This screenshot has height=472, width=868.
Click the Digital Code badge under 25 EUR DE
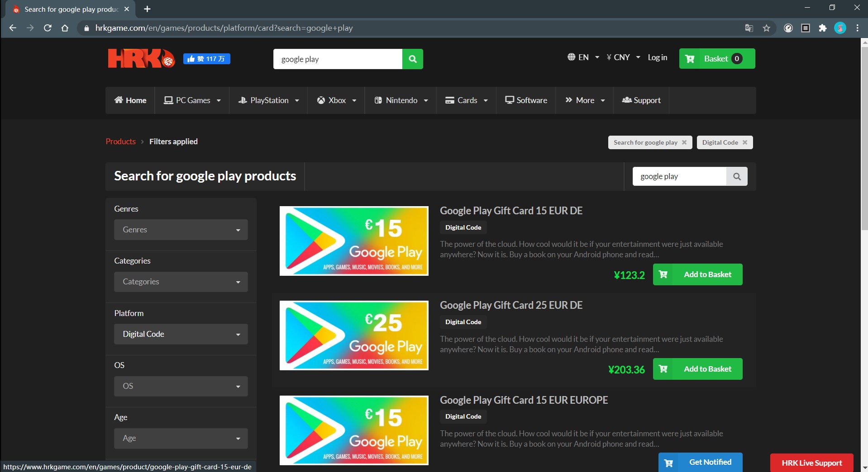click(463, 322)
